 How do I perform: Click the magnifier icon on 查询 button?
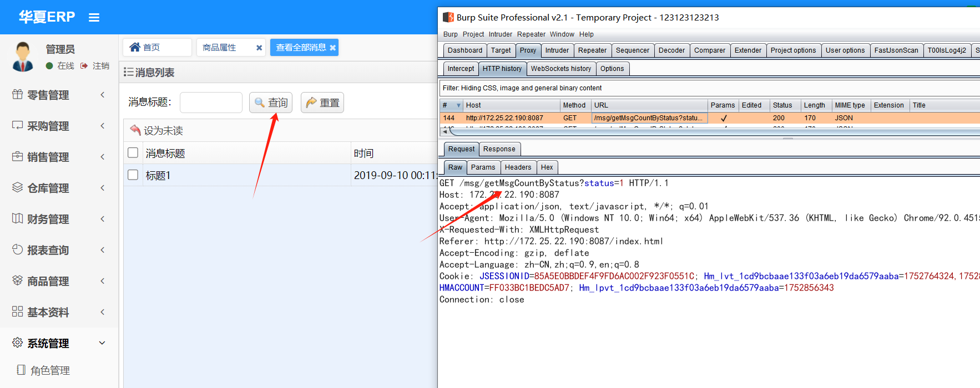pos(260,103)
